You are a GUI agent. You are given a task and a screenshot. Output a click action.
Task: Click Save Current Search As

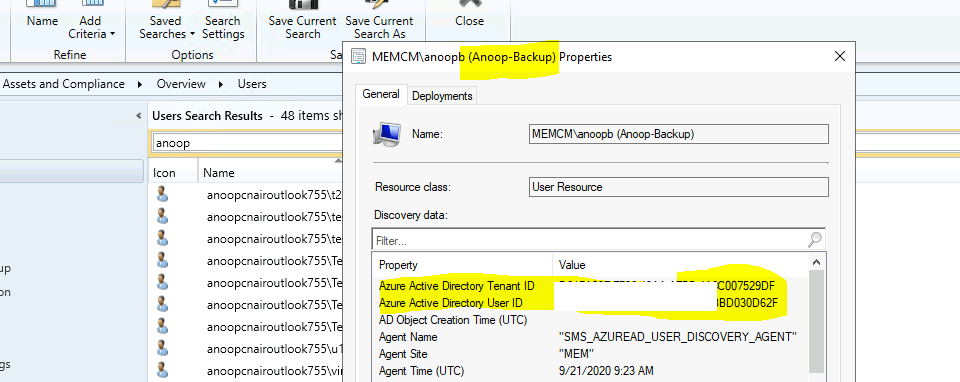[379, 20]
